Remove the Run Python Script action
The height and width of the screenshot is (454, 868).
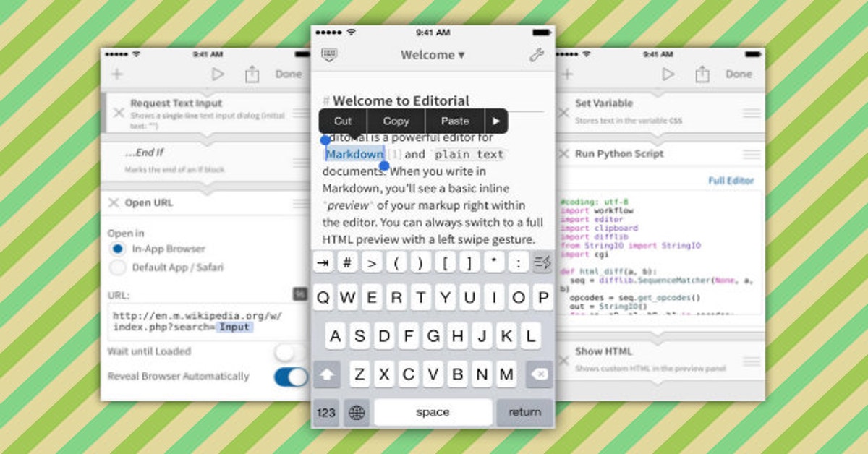tap(563, 155)
